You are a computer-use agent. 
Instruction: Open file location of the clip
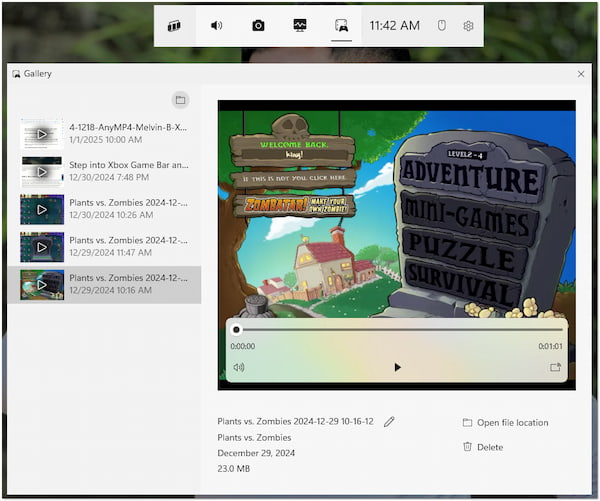point(505,423)
